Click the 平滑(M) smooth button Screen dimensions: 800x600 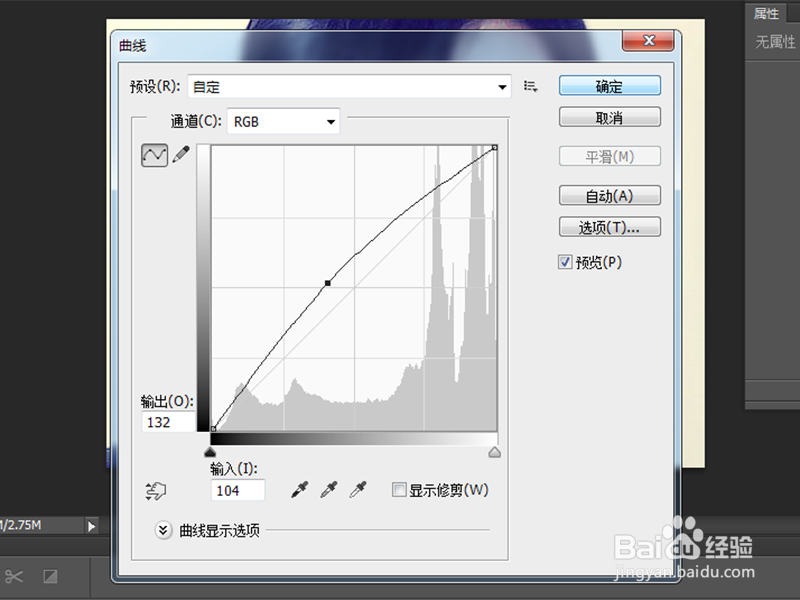click(x=610, y=156)
